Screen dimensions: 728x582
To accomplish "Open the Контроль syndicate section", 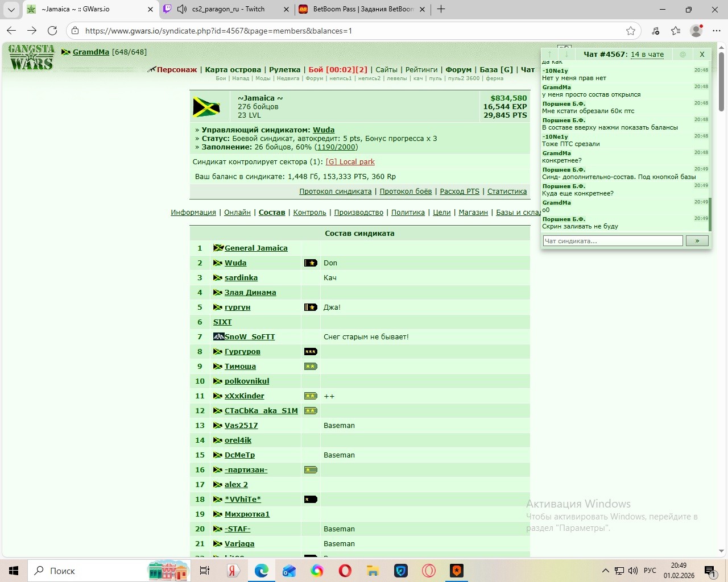I will tap(309, 212).
